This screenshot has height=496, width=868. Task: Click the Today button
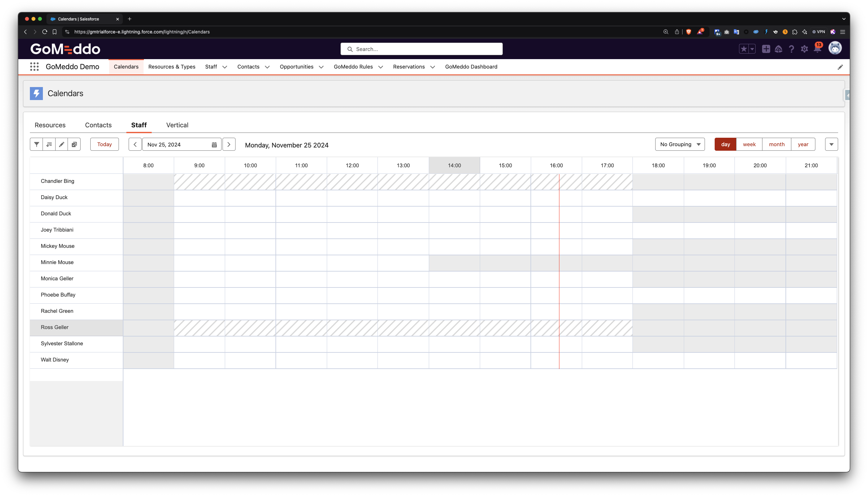(104, 145)
